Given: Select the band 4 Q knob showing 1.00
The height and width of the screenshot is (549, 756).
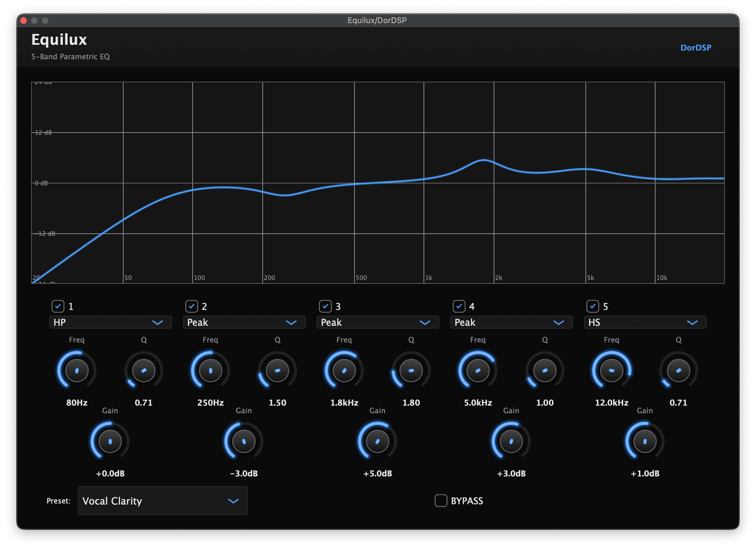Looking at the screenshot, I should tap(545, 370).
